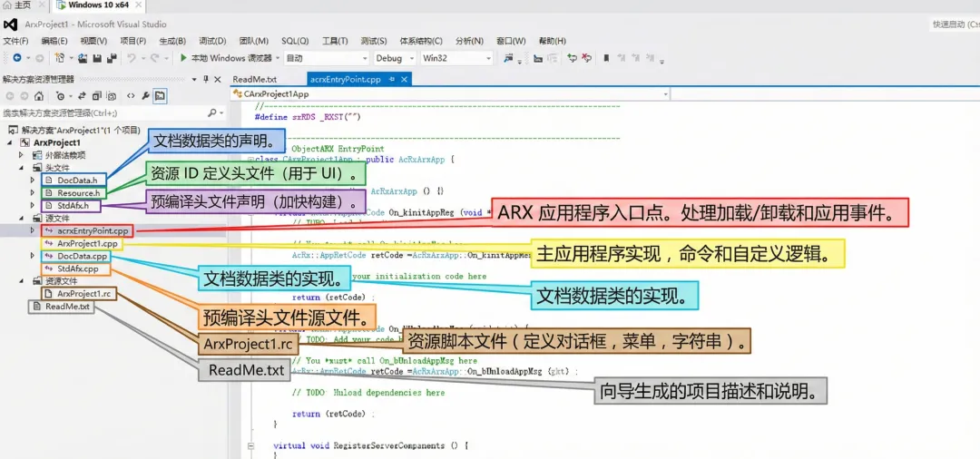This screenshot has width=980, height=459.
Task: Start the 本地 Windows 调试器 debugger
Action: 226,57
